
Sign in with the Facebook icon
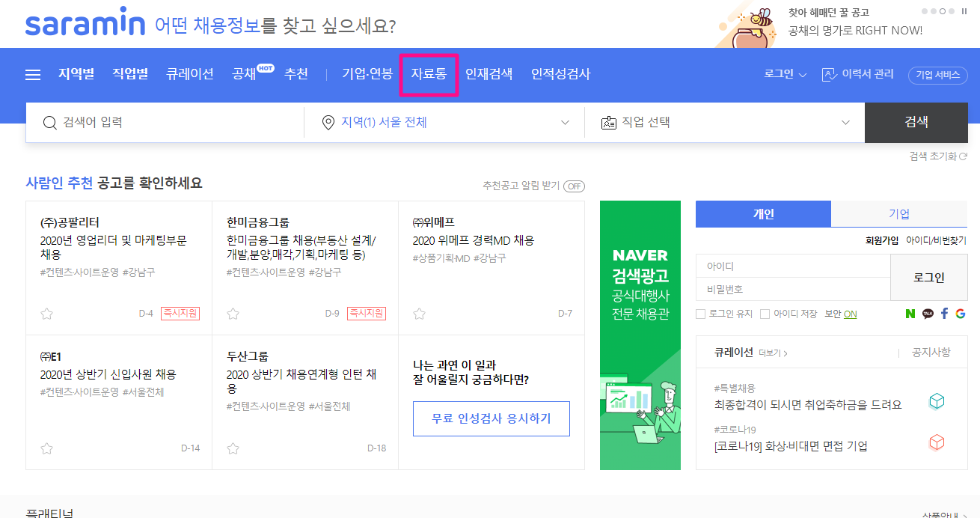tap(945, 314)
